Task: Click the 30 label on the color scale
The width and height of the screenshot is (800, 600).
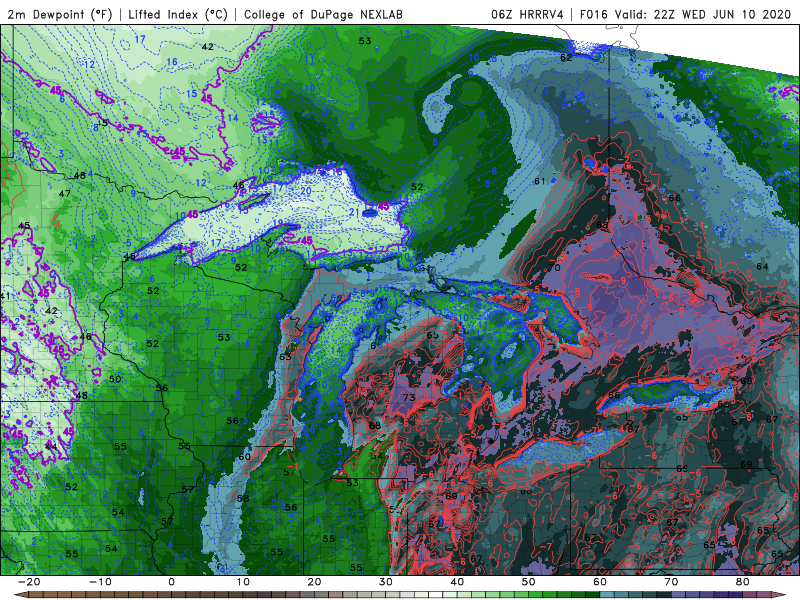Action: pyautogui.click(x=386, y=582)
